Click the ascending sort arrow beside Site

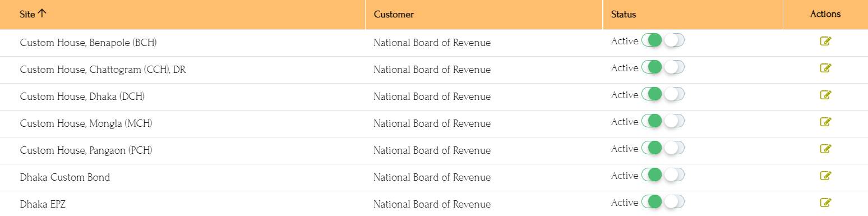(x=42, y=14)
